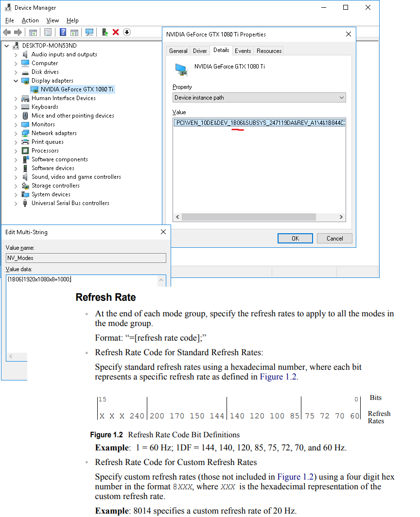Image resolution: width=420 pixels, height=517 pixels.
Task: Collapse the Display adapters category
Action: (x=16, y=81)
